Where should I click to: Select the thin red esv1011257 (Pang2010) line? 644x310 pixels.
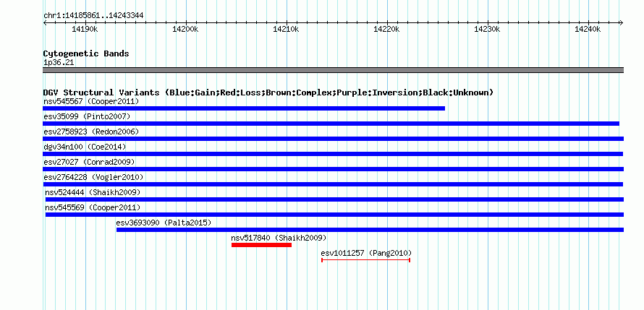pos(365,260)
